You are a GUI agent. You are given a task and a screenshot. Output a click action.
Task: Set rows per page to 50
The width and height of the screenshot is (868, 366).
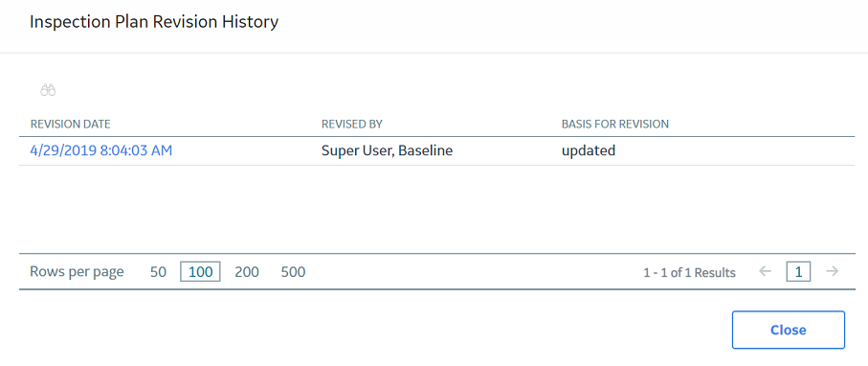158,272
